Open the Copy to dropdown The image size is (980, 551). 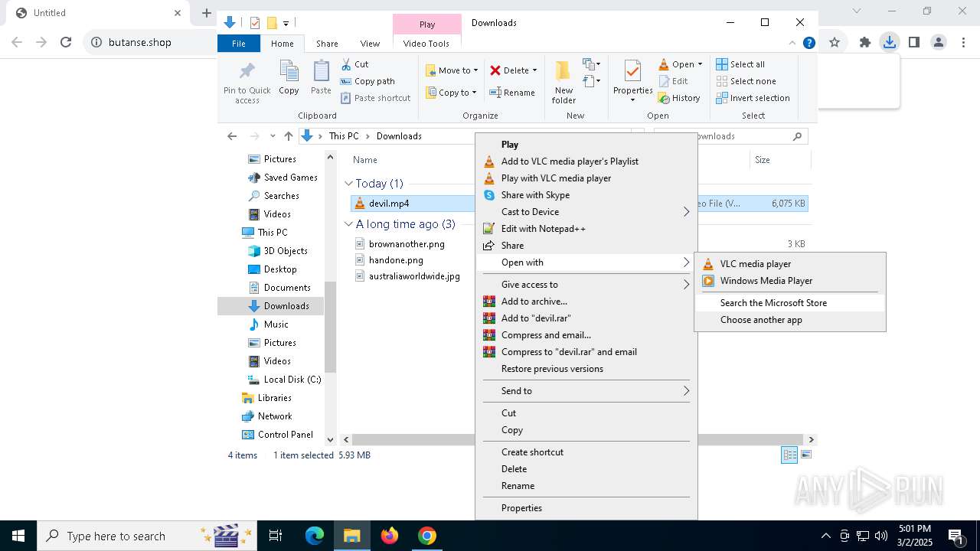click(452, 93)
